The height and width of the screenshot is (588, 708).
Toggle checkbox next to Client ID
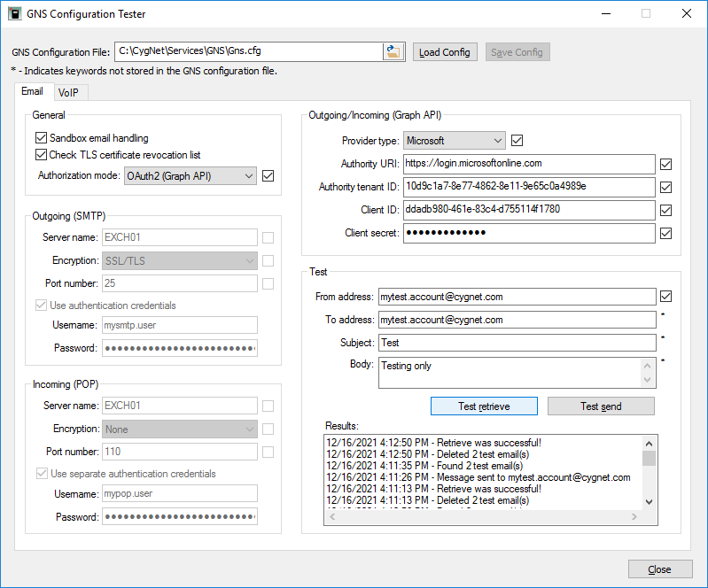coord(665,210)
